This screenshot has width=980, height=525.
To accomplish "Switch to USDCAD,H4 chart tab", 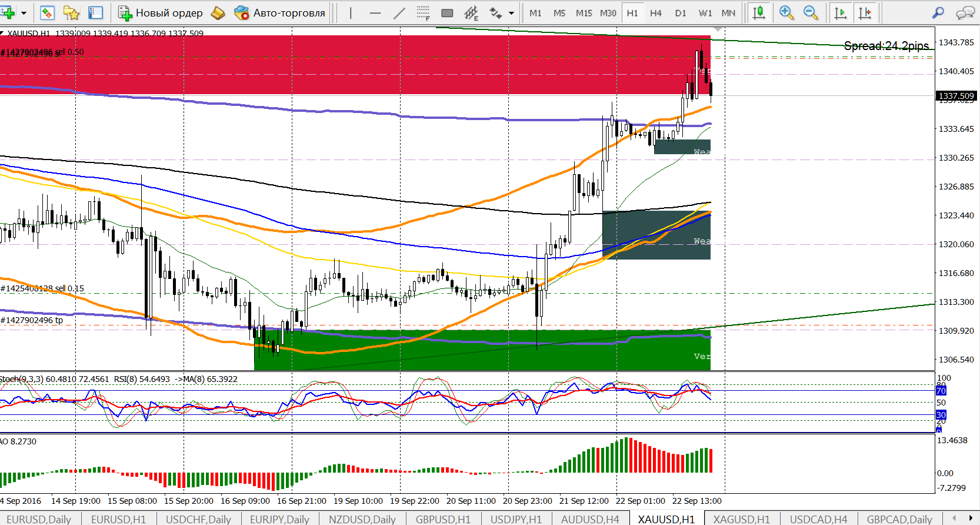I will coord(818,519).
